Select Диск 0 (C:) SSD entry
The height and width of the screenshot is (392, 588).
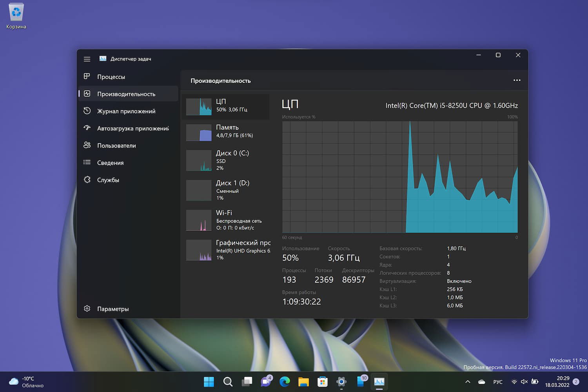225,160
